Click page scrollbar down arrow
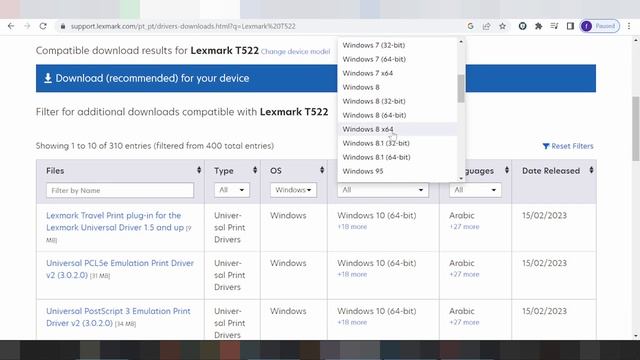 pos(636,336)
